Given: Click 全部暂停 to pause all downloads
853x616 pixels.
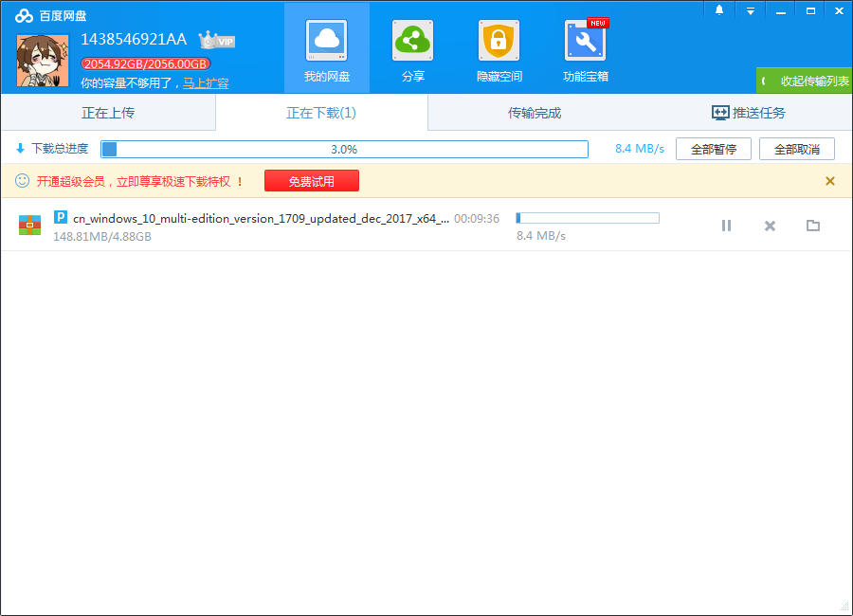Looking at the screenshot, I should 713,149.
